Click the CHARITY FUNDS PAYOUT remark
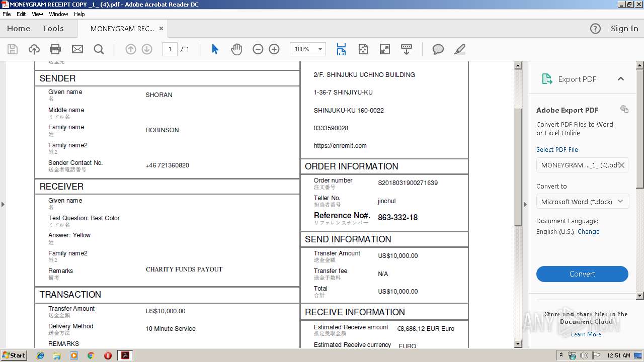The image size is (644, 362). 184,269
